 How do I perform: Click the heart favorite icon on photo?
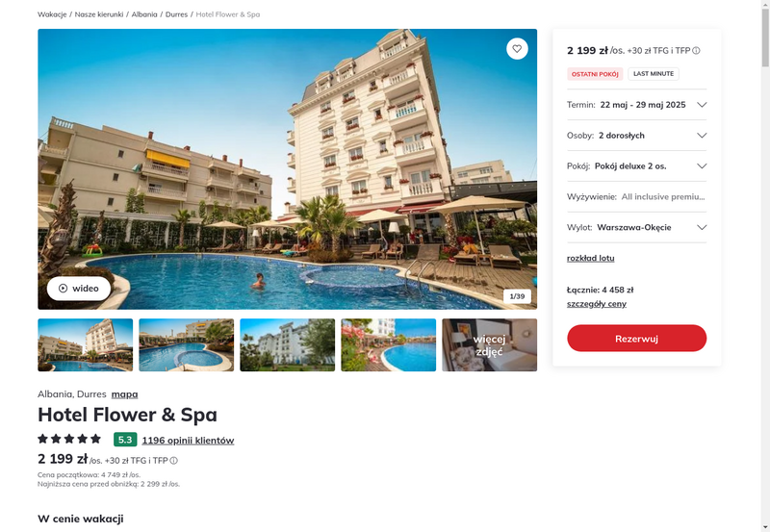pos(517,49)
